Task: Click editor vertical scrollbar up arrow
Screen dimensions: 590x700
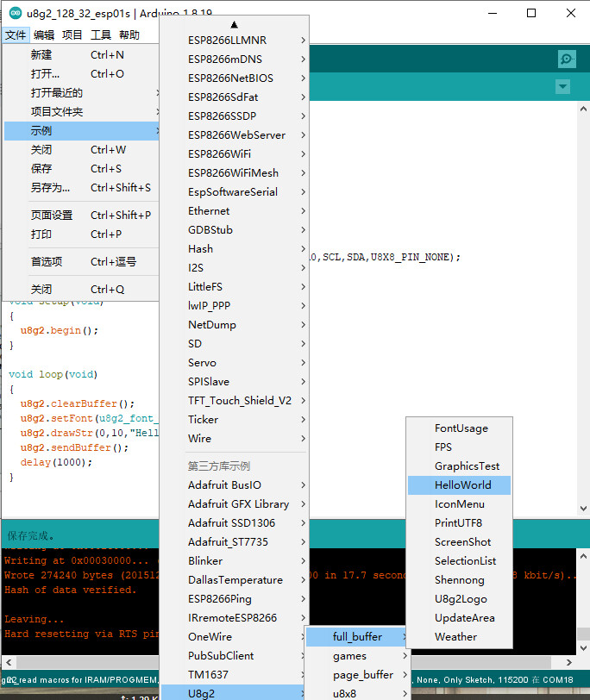Action: click(x=583, y=109)
